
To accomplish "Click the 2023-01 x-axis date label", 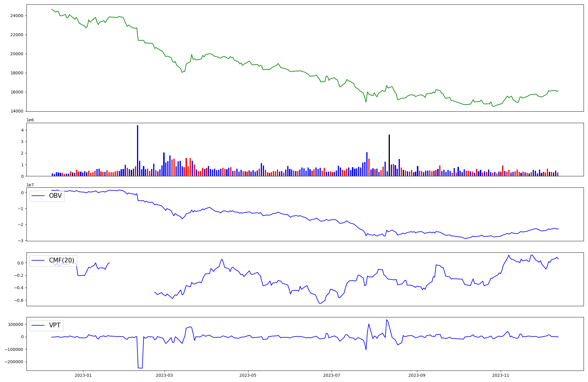I will (83, 375).
